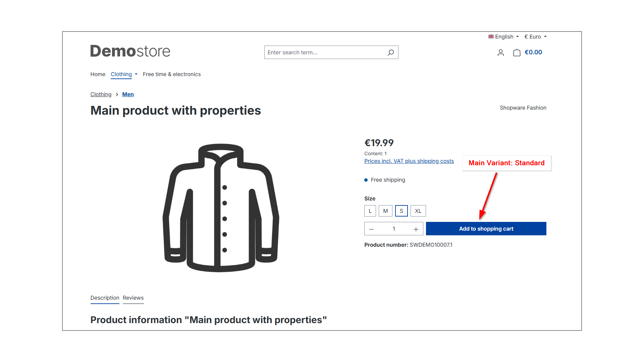
Task: Click the search magnifier icon
Action: point(390,52)
